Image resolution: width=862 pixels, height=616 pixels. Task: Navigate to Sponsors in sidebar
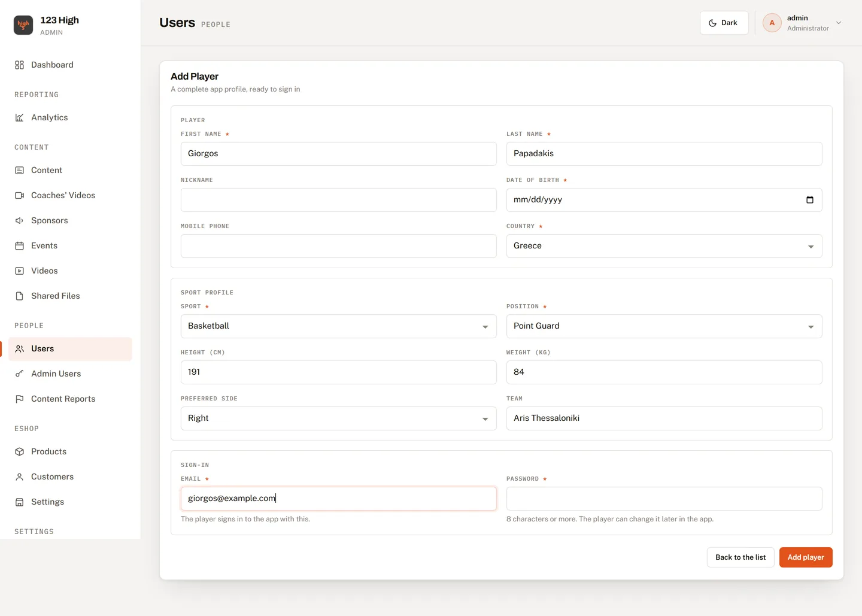[x=71, y=221]
